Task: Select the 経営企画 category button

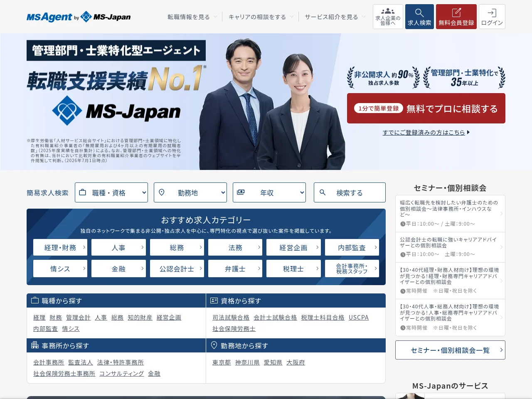Action: tap(293, 247)
